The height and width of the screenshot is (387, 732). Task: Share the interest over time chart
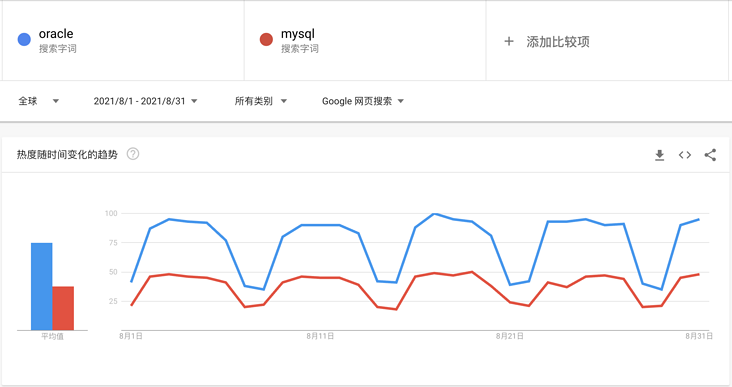point(710,155)
